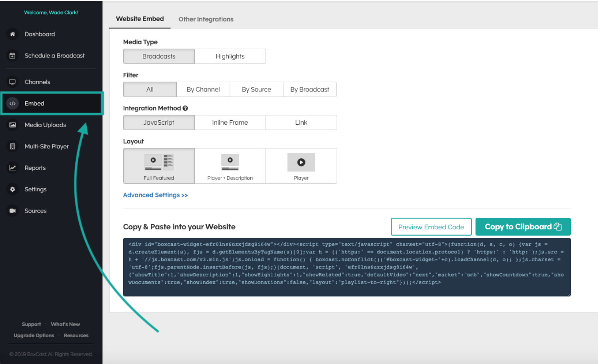Open the Settings gear icon
The image size is (598, 364).
coord(12,189)
